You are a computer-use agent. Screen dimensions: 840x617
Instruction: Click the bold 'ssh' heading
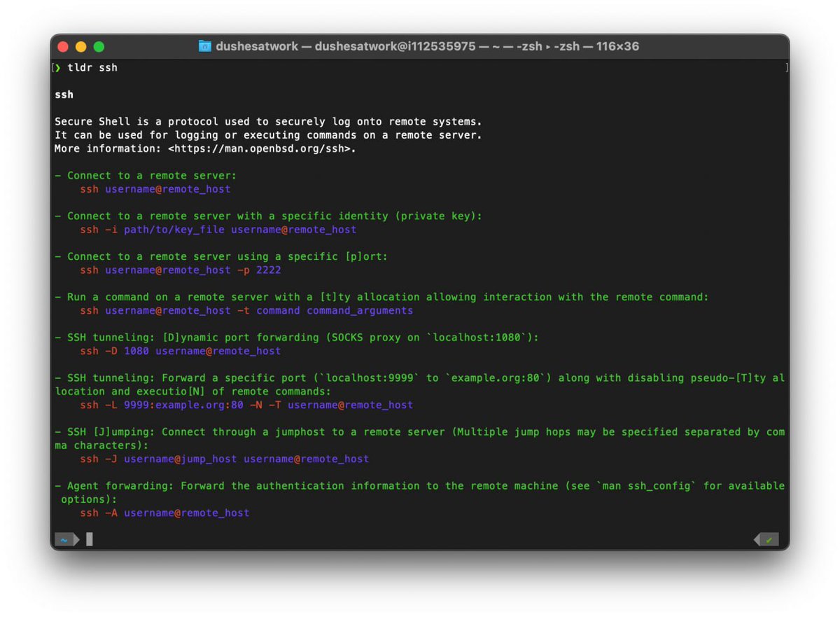(64, 95)
